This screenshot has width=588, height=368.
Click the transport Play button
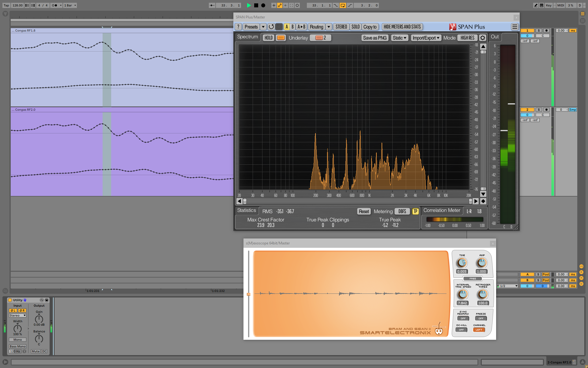coord(249,5)
